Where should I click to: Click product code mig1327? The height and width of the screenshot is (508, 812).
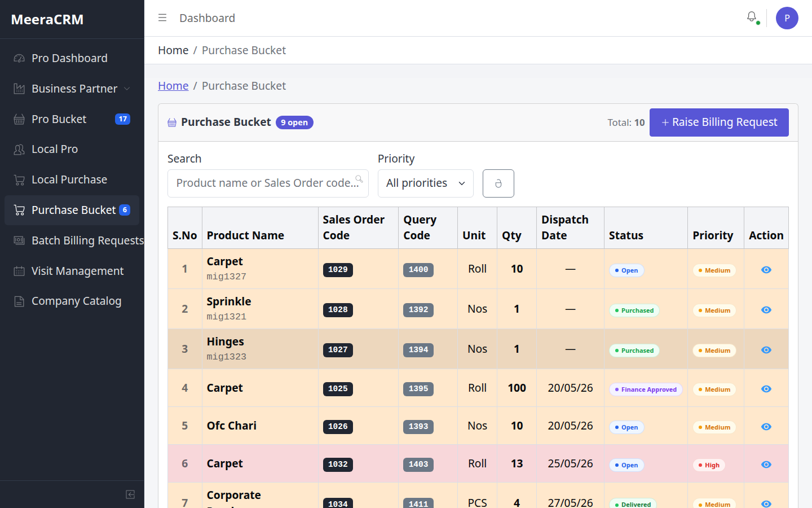pyautogui.click(x=226, y=277)
